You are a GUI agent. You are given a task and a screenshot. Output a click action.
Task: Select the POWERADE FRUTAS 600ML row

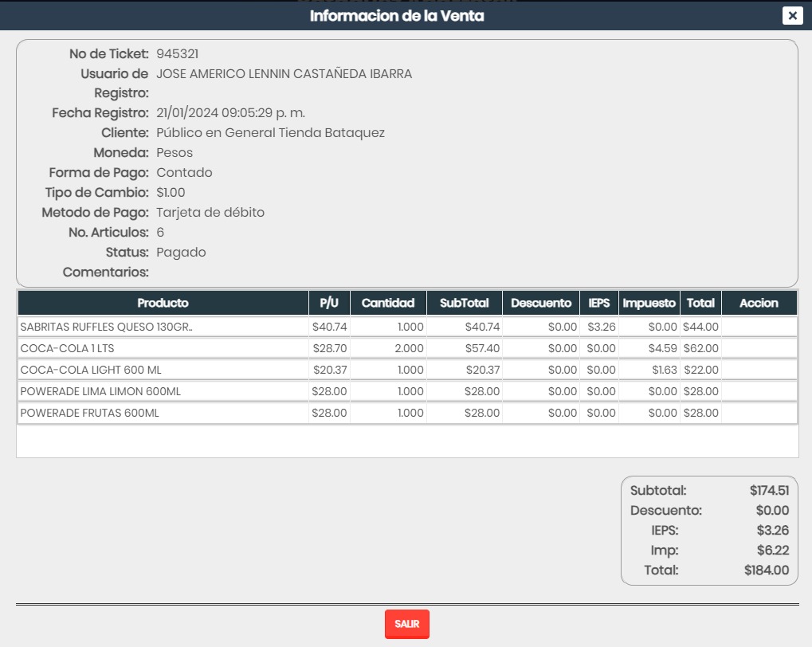click(89, 413)
